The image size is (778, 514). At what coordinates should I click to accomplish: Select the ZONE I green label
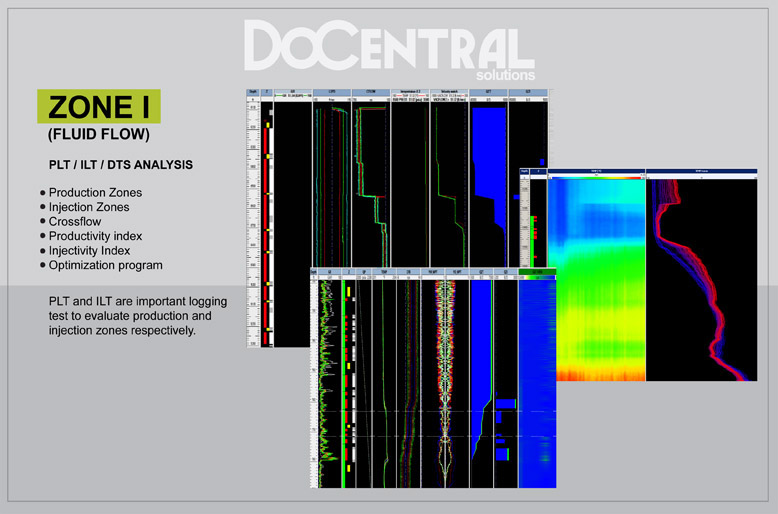98,106
